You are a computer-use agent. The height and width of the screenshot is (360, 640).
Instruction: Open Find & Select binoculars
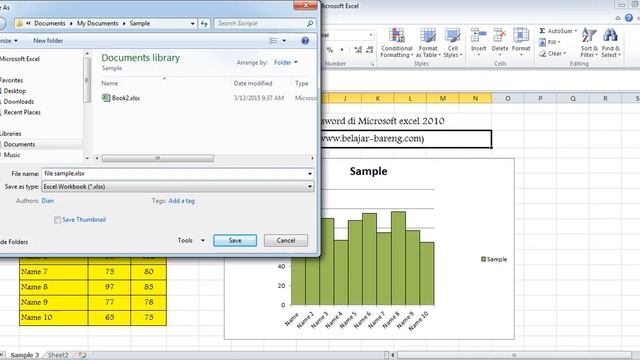611,42
